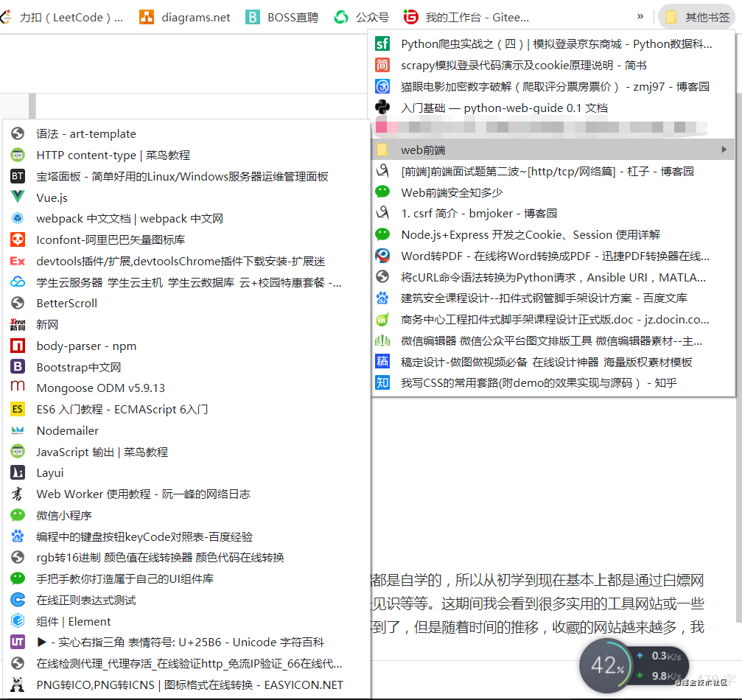This screenshot has width=742, height=700.
Task: Open rgb转16进制 颜色值在线转换器 bookmark
Action: (x=186, y=558)
